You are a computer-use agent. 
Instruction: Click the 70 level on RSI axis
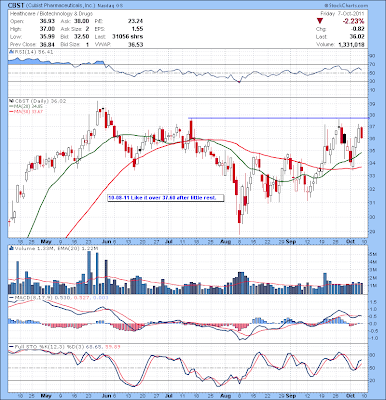point(373,64)
